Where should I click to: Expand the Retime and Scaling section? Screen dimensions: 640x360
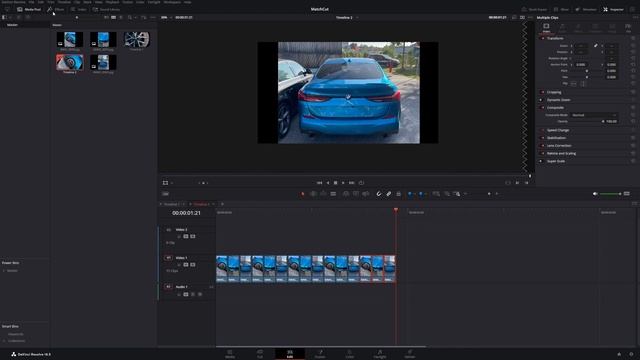click(x=561, y=153)
